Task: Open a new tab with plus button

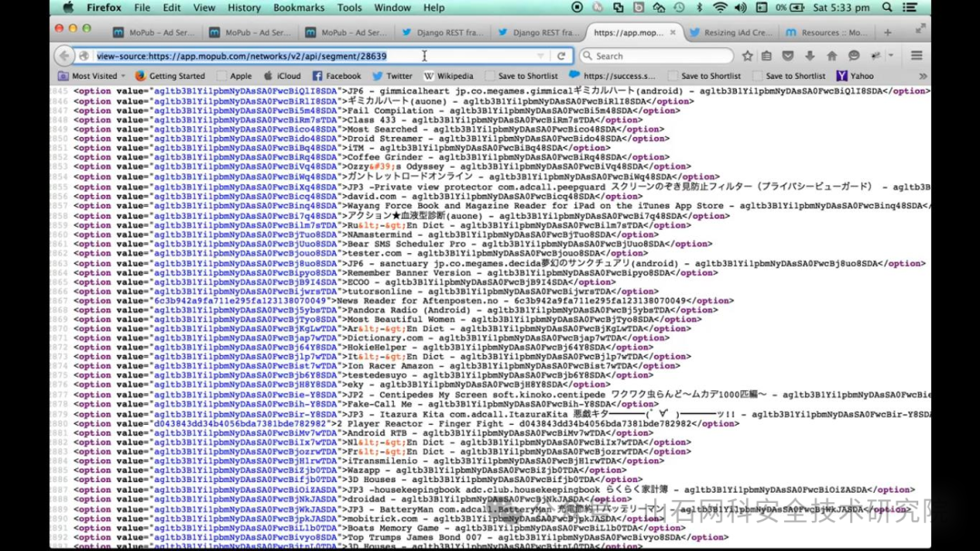Action: point(887,33)
